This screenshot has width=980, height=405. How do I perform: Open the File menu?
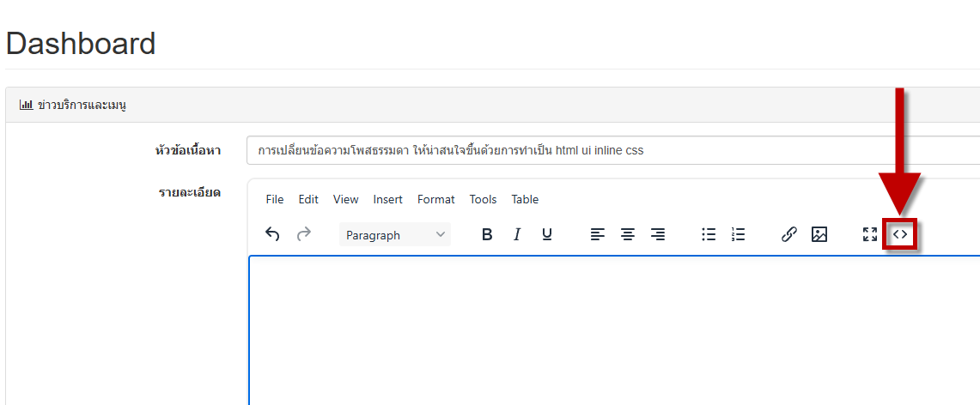tap(274, 200)
